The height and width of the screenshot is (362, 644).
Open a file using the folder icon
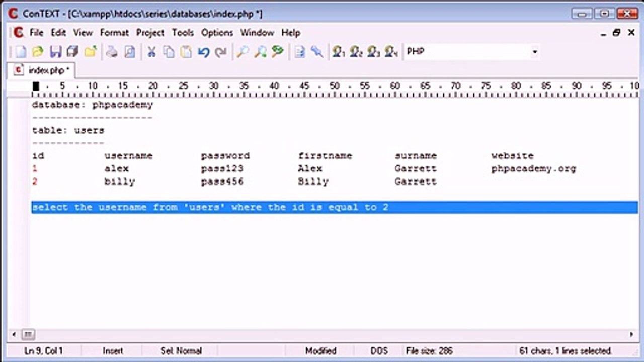(38, 51)
